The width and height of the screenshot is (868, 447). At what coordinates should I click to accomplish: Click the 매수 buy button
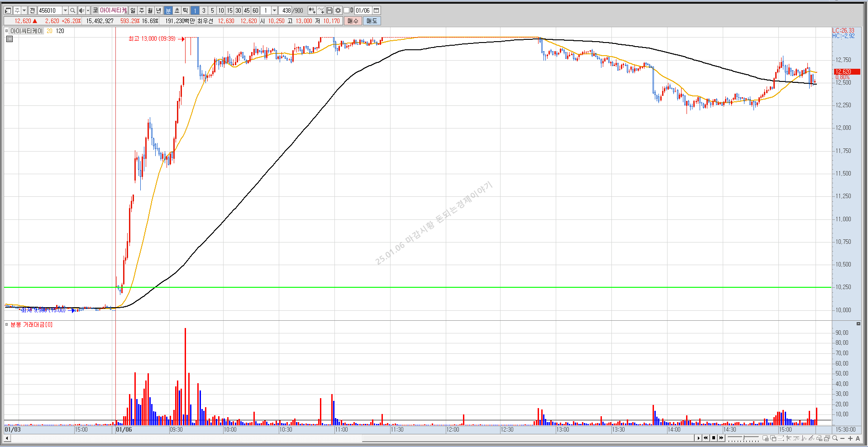(353, 21)
